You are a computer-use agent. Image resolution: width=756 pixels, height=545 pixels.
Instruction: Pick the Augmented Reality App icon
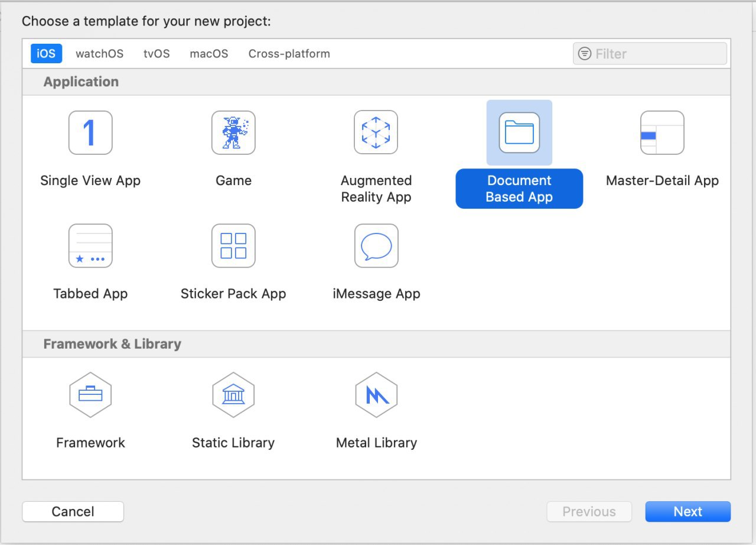point(376,132)
